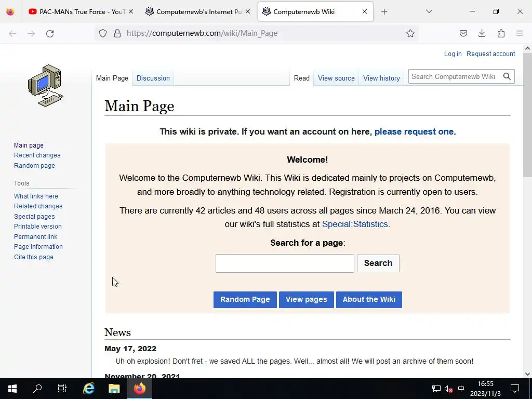Go to Main page in sidebar
This screenshot has width=532, height=399.
tap(29, 145)
